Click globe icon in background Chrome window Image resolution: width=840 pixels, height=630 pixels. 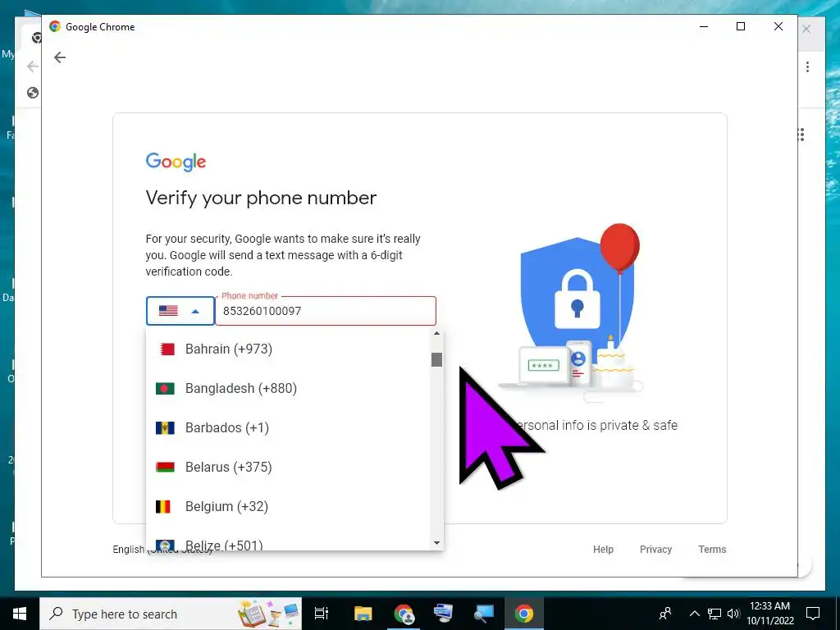click(x=33, y=93)
